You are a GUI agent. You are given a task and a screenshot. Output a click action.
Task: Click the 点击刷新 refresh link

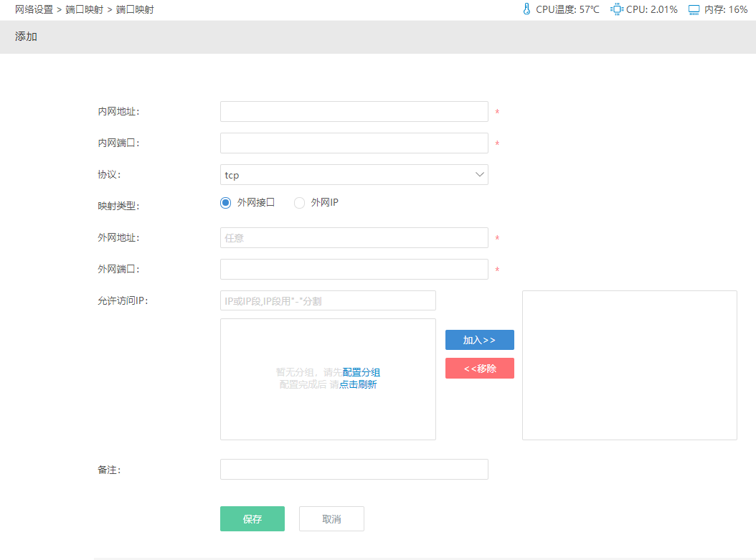356,384
